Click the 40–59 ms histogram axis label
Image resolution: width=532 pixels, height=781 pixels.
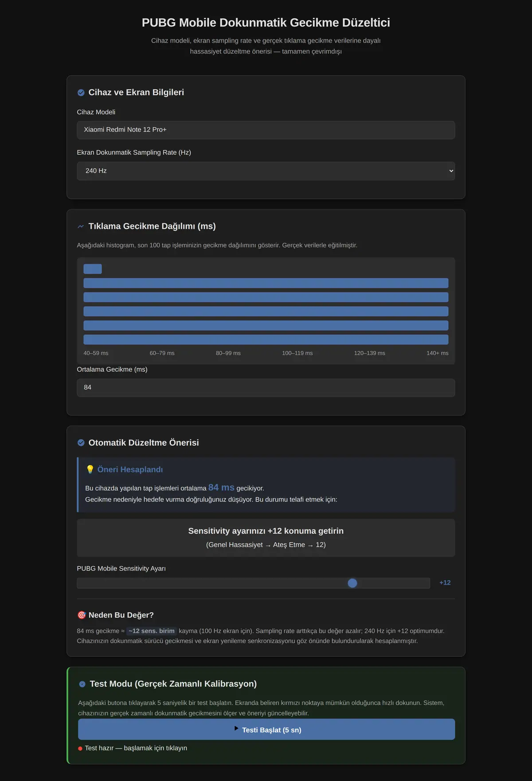click(96, 353)
